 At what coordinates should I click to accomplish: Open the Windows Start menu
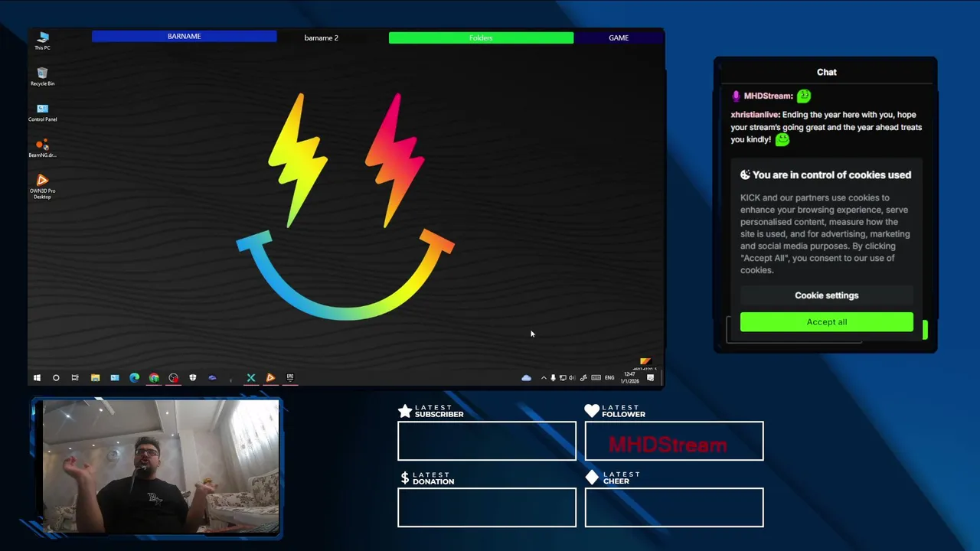click(x=36, y=378)
